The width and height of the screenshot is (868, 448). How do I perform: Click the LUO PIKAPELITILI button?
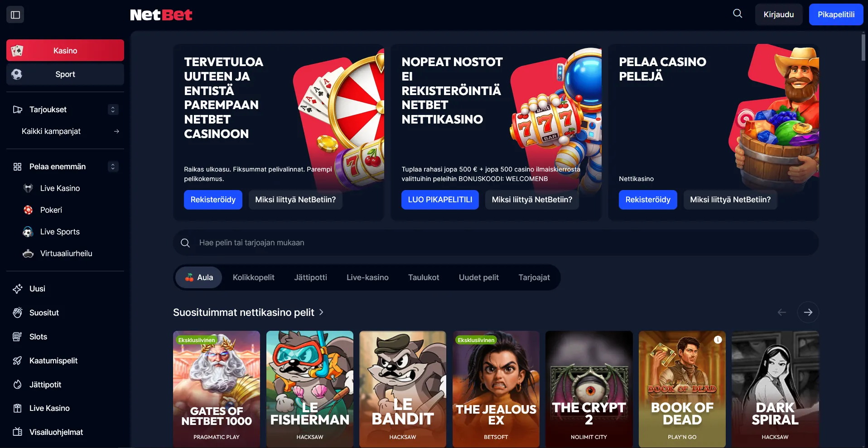pos(440,200)
